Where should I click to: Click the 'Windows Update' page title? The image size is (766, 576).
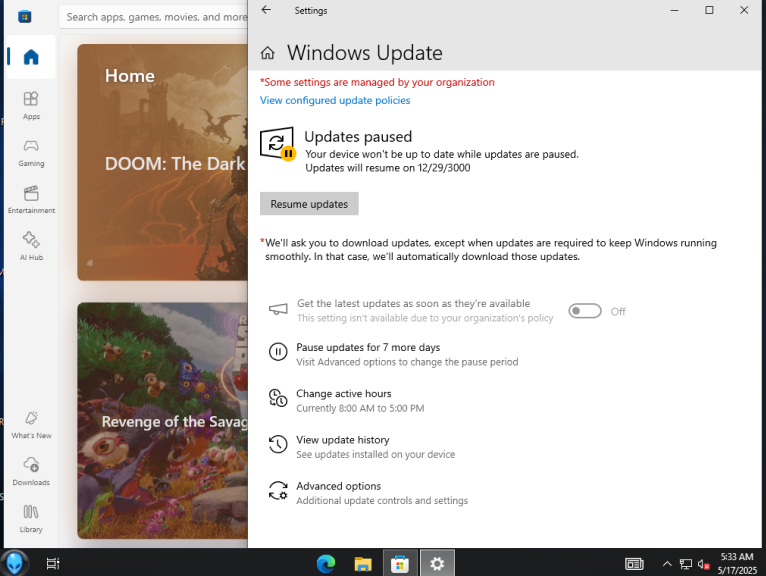(364, 53)
